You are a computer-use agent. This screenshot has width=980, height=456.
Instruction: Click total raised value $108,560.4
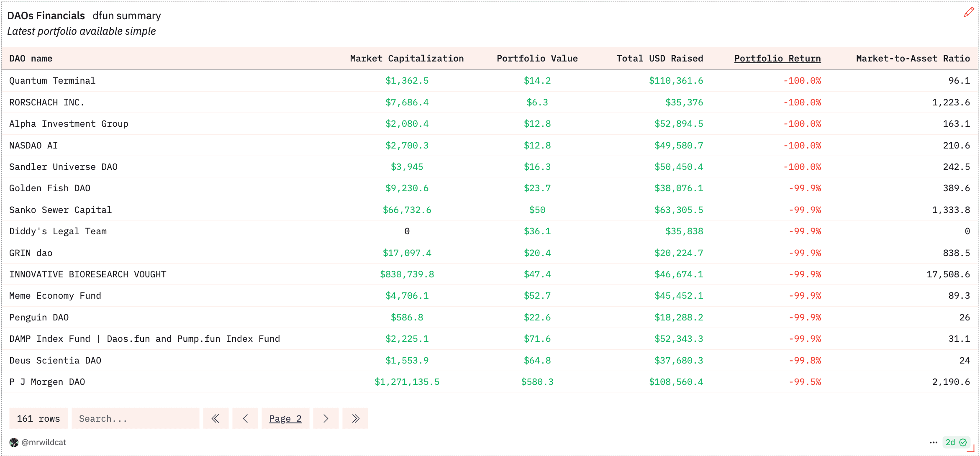(676, 382)
